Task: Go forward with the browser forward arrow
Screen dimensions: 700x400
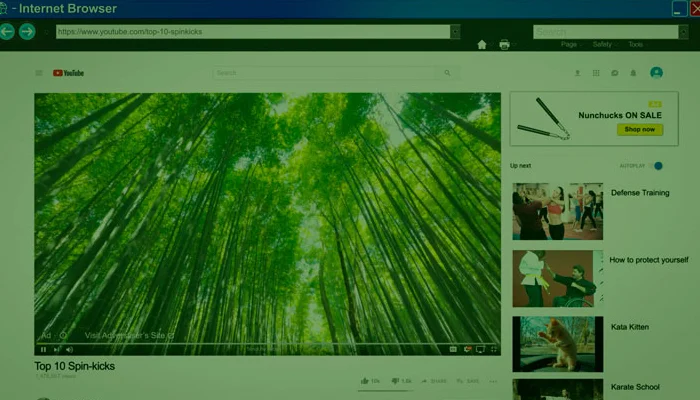Action: point(27,32)
